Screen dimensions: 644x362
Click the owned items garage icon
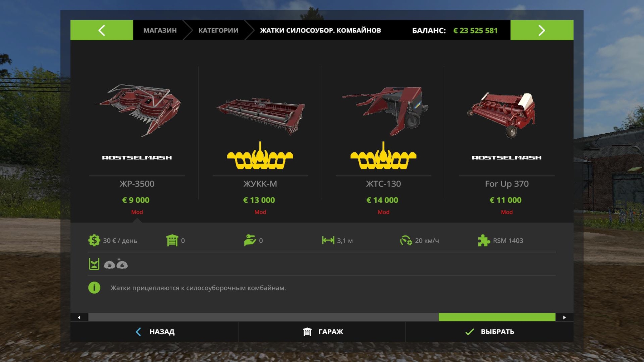tap(172, 240)
